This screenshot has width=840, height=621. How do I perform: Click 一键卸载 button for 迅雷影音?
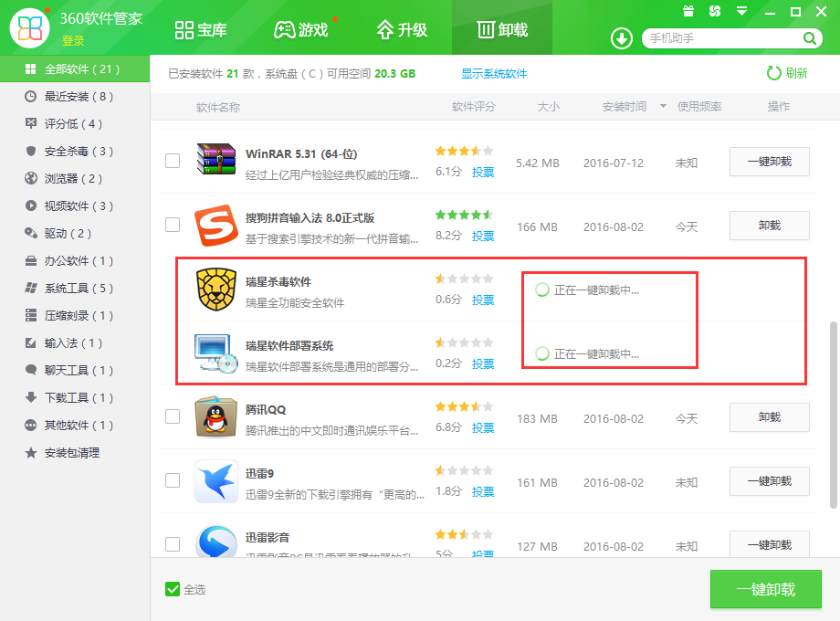tap(770, 544)
